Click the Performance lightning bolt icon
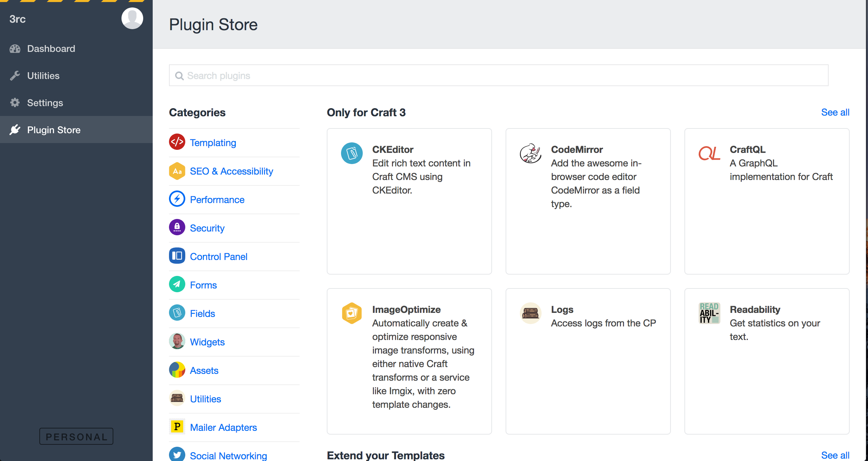This screenshot has height=461, width=868. 177,199
